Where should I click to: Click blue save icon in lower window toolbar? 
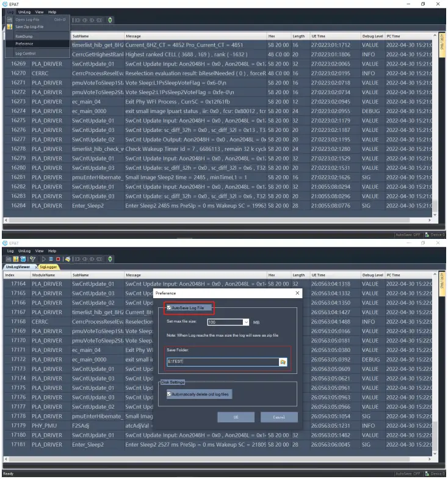23,259
